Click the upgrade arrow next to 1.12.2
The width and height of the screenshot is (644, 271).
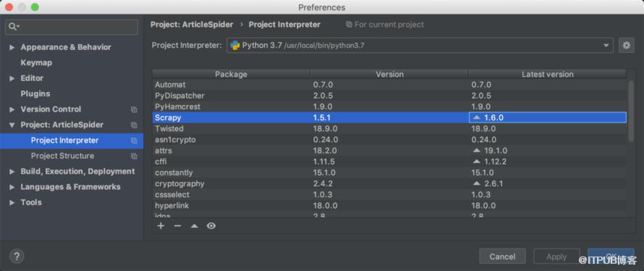(x=476, y=162)
